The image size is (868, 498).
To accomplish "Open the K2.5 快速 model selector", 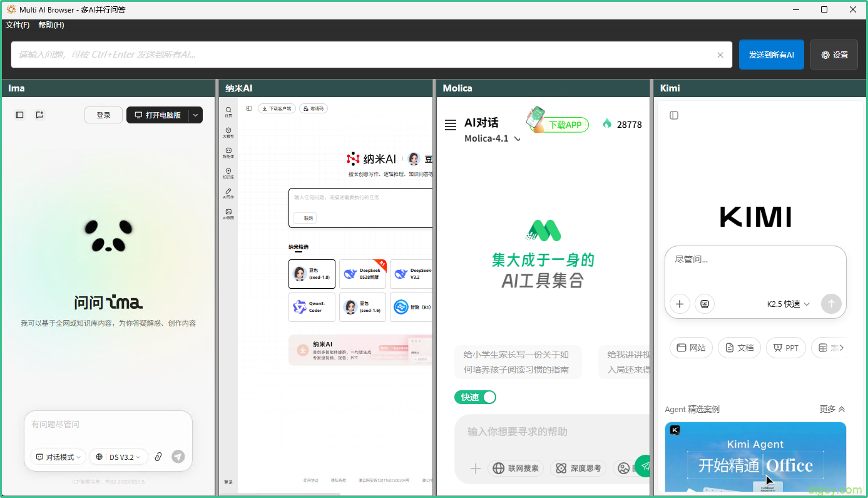I will [788, 304].
